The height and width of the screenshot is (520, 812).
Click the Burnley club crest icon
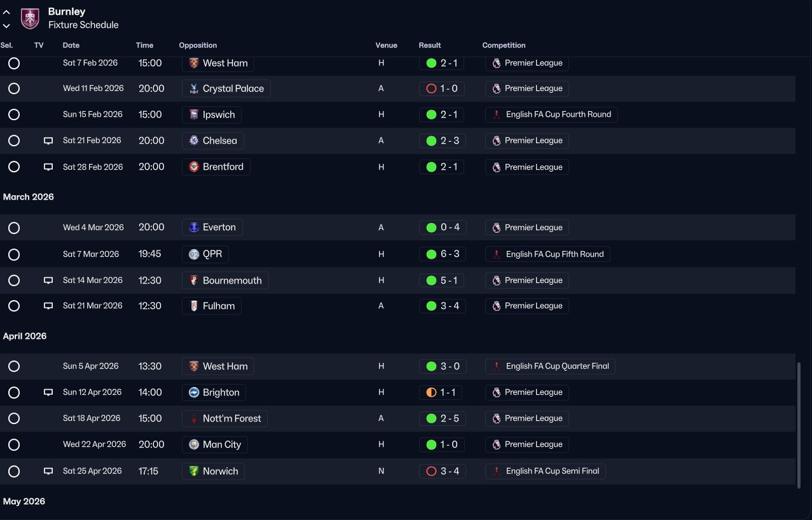30,18
